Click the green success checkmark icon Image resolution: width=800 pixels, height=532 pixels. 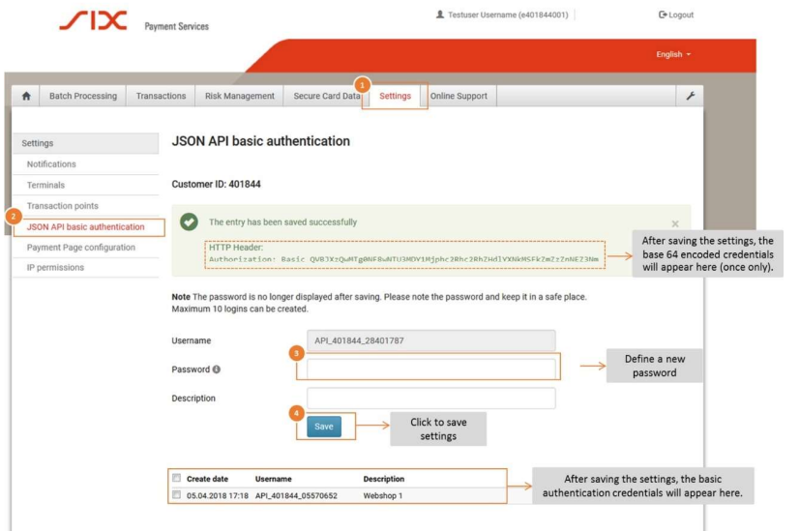(x=190, y=222)
